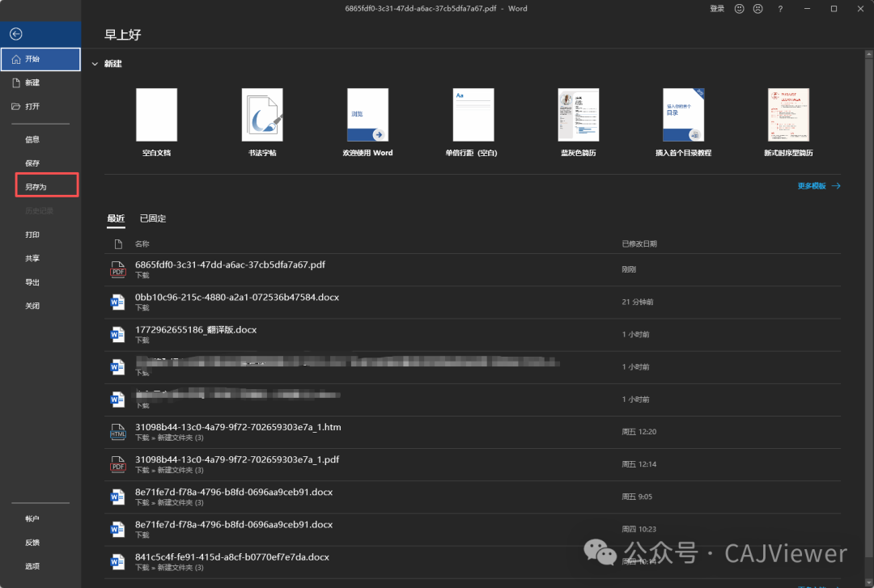Click the smiley face feedback icon
The width and height of the screenshot is (874, 588).
pos(739,9)
